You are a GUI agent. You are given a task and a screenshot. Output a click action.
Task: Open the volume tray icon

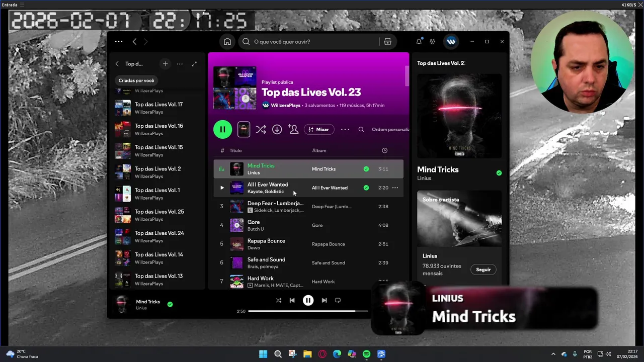tap(608, 354)
